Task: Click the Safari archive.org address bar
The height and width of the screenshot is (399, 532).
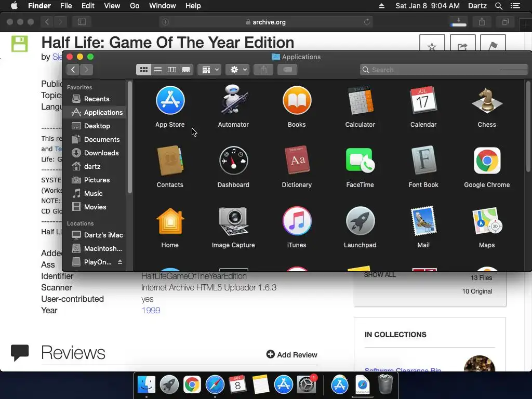Action: (266, 22)
